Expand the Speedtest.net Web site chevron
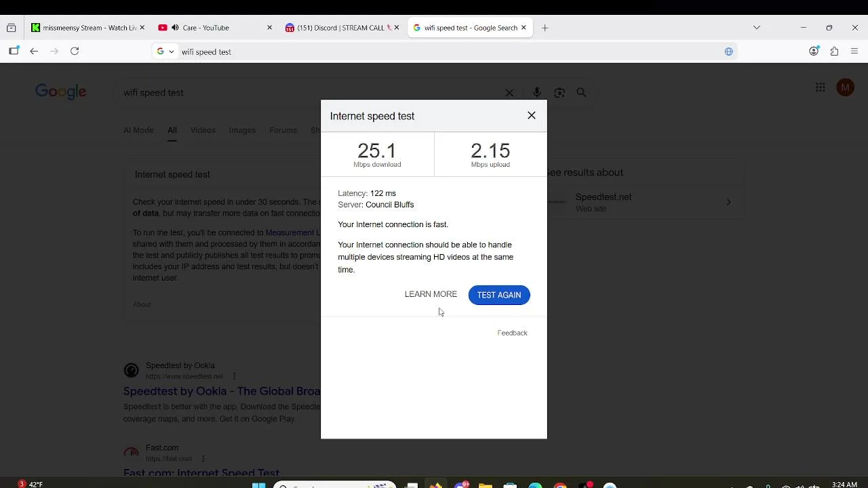868x488 pixels. click(x=728, y=202)
